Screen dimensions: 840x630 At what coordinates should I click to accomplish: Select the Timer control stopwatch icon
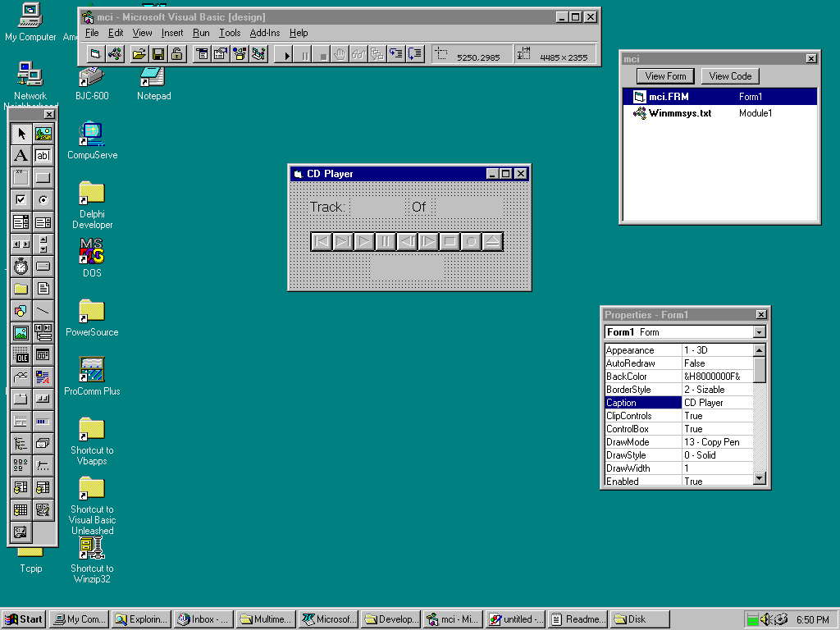(21, 267)
